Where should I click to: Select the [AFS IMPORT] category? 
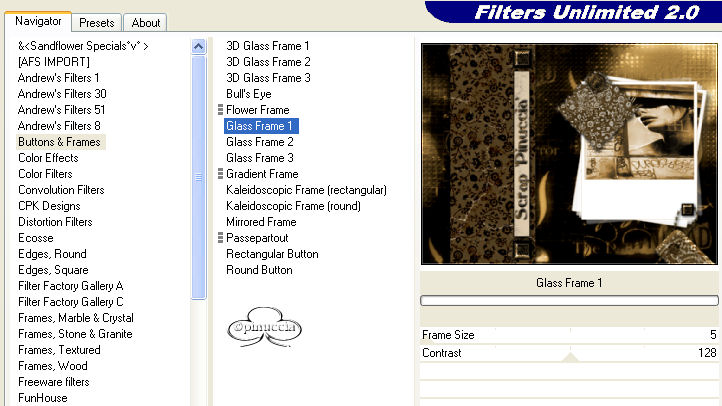coord(54,62)
